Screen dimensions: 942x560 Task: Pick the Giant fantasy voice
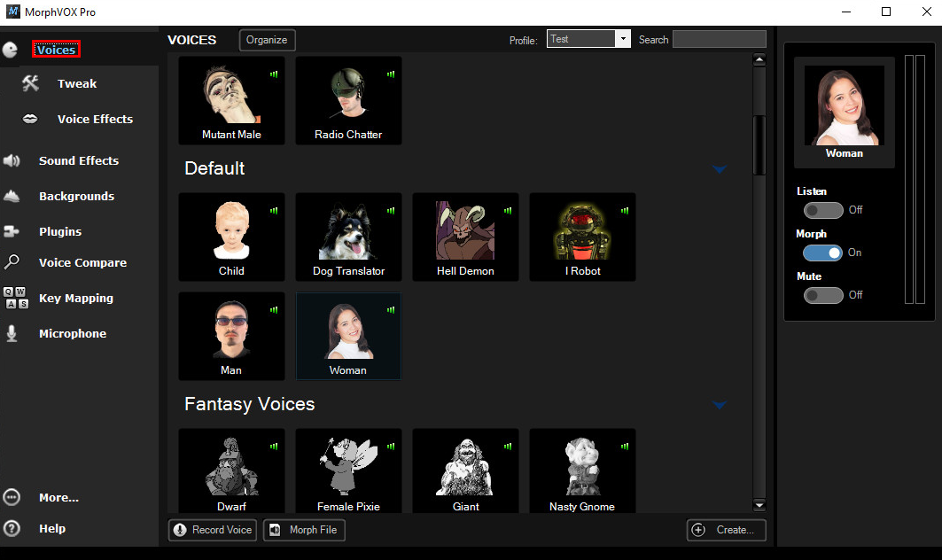pyautogui.click(x=465, y=471)
